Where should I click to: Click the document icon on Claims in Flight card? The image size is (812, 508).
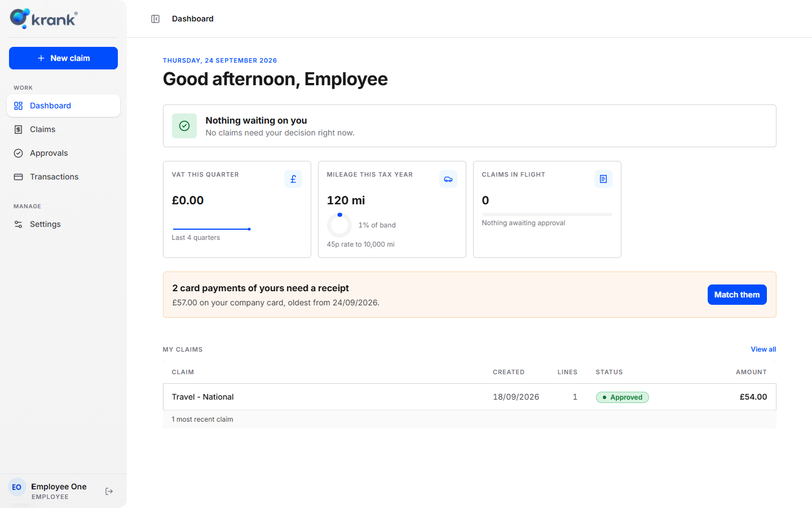pos(603,179)
